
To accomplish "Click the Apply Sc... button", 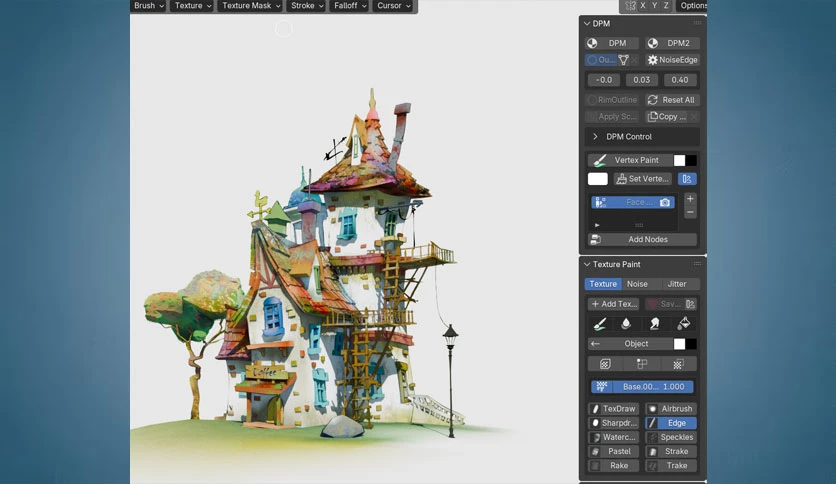I will click(612, 117).
